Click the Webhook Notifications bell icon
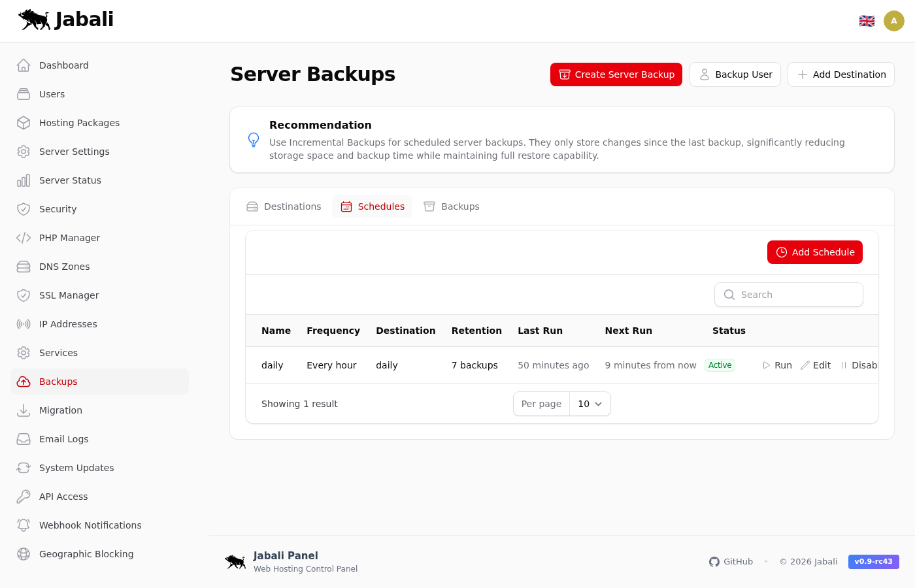Image resolution: width=915 pixels, height=588 pixels. (x=24, y=525)
